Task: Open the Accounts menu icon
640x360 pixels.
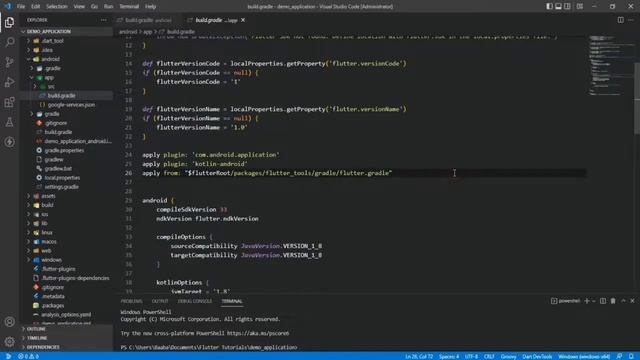Action: [x=9, y=322]
